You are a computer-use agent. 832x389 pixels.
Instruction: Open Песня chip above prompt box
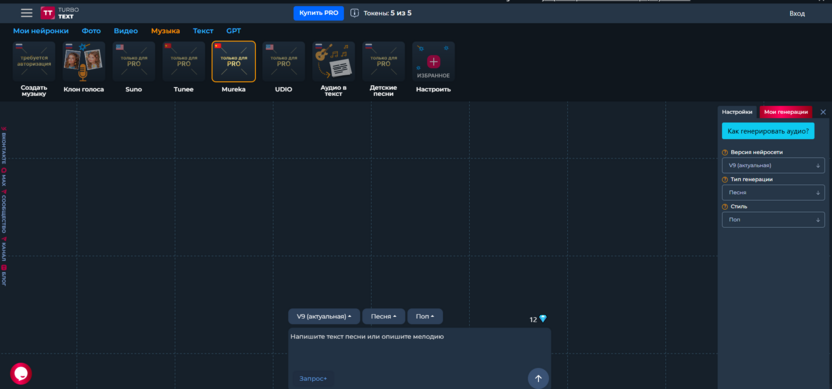384,316
